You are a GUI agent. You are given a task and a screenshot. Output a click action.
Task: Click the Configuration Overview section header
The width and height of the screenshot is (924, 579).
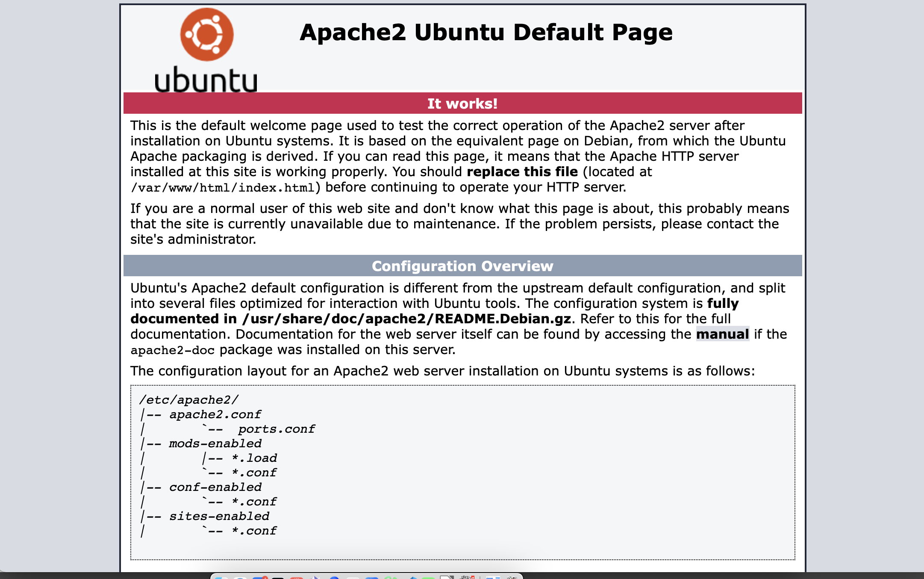coord(462,266)
